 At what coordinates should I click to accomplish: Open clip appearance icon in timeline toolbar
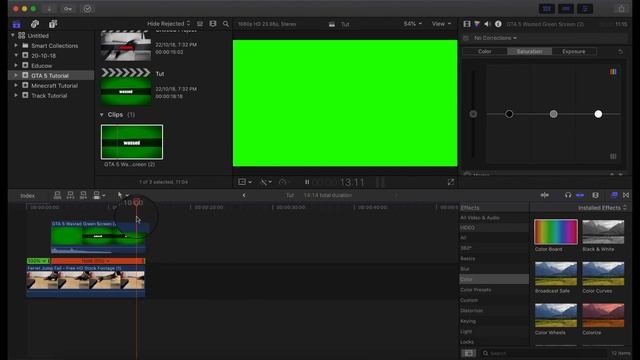coord(596,195)
